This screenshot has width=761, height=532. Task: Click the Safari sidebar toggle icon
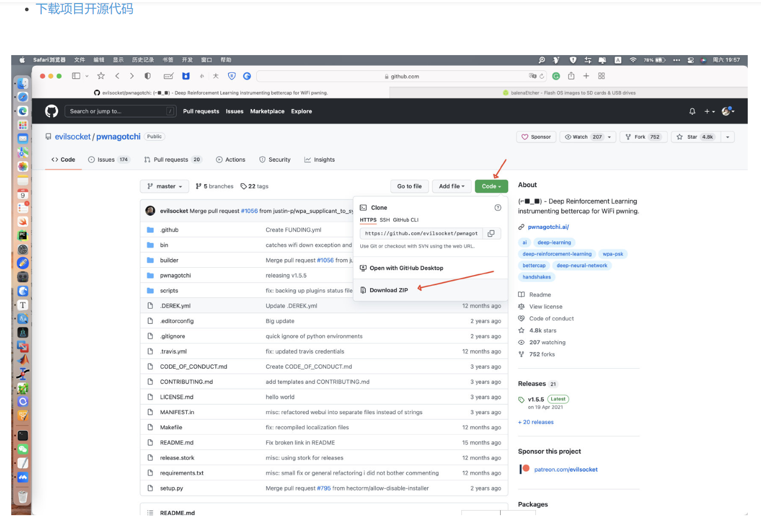tap(76, 76)
